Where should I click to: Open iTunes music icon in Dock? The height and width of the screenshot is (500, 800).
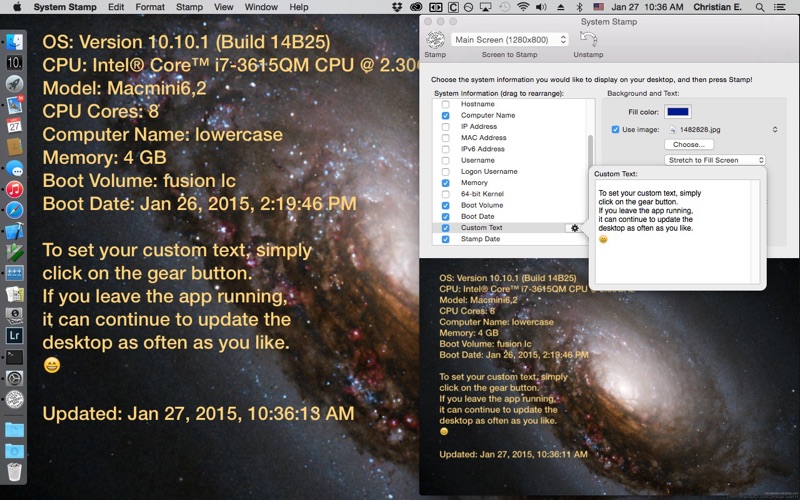14,189
